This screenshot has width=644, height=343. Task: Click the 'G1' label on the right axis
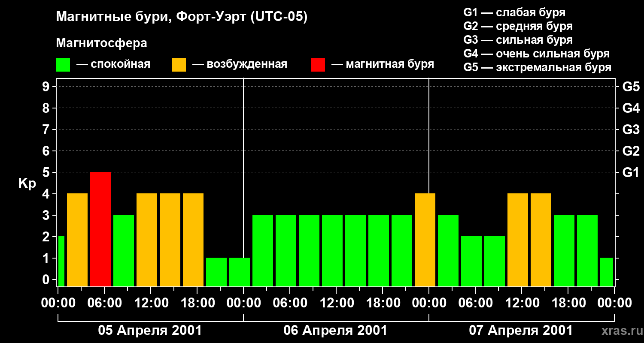631,172
